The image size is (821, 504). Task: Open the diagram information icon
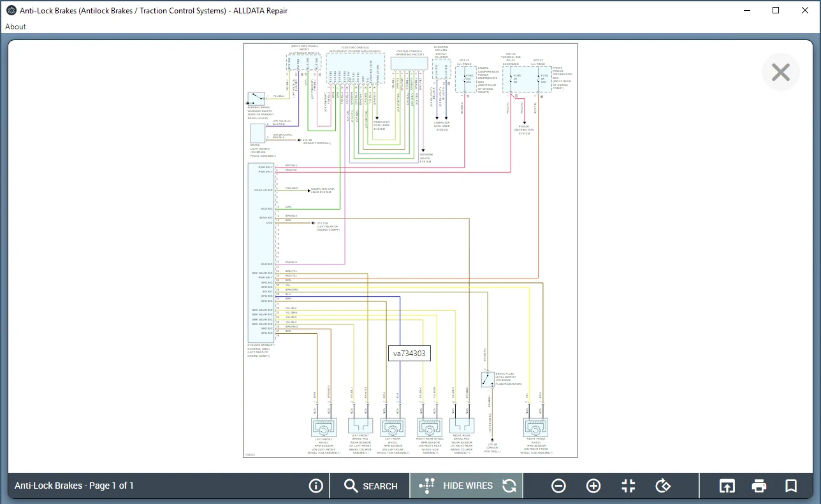316,486
